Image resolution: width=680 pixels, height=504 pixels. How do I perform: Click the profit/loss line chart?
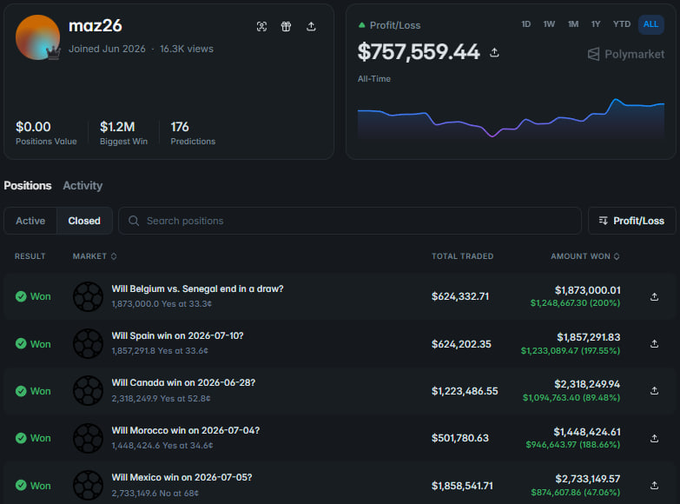(x=510, y=118)
